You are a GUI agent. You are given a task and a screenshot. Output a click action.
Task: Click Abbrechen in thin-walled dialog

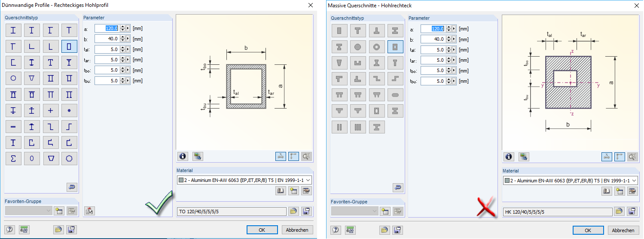[x=297, y=230]
